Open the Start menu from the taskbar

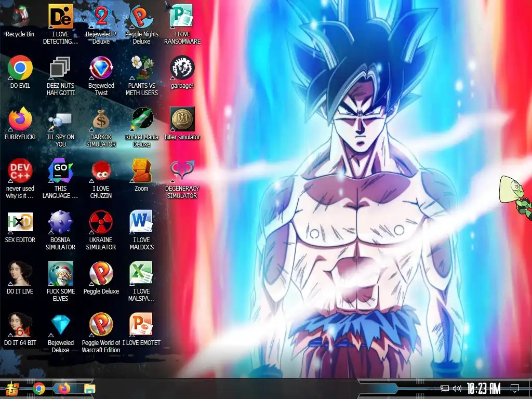point(12,389)
